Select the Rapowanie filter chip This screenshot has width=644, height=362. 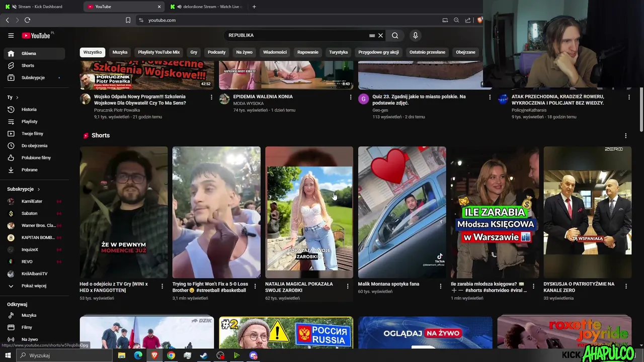pyautogui.click(x=308, y=52)
